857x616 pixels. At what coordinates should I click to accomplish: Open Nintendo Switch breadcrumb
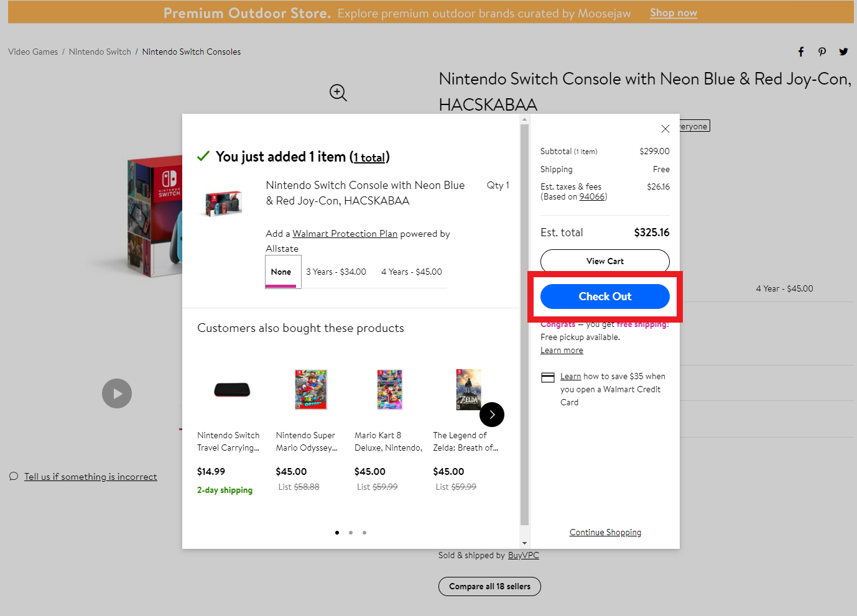coord(100,52)
